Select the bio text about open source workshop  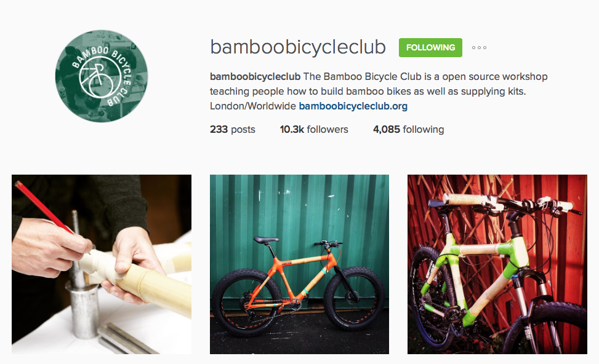pyautogui.click(x=379, y=84)
